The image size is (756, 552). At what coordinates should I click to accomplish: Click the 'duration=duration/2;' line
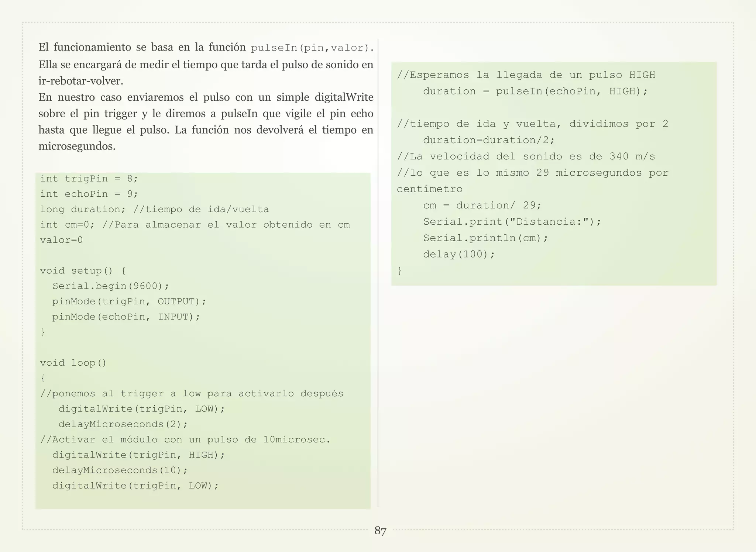coord(489,140)
